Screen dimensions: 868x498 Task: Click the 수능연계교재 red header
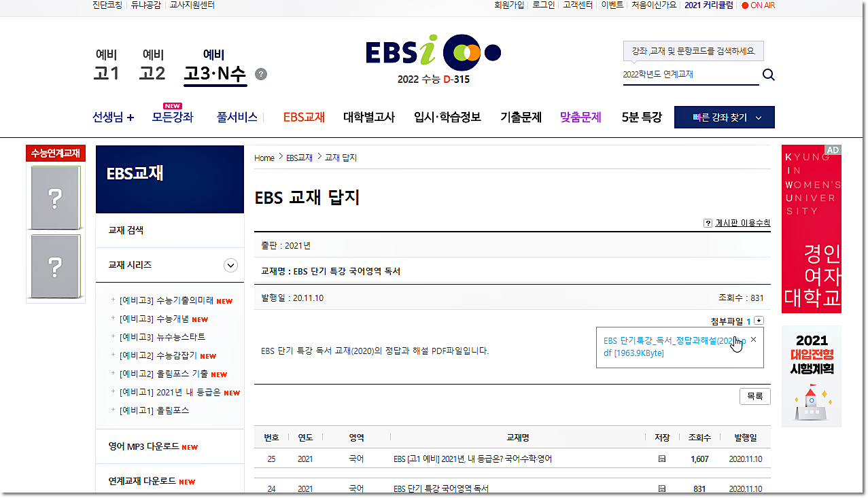click(x=55, y=154)
